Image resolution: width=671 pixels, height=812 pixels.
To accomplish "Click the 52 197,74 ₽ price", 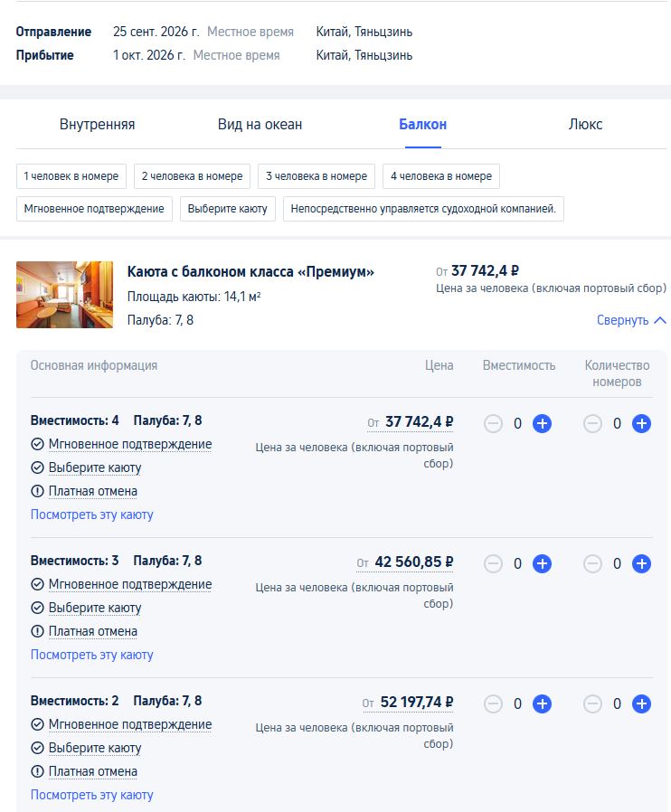I will click(x=416, y=703).
